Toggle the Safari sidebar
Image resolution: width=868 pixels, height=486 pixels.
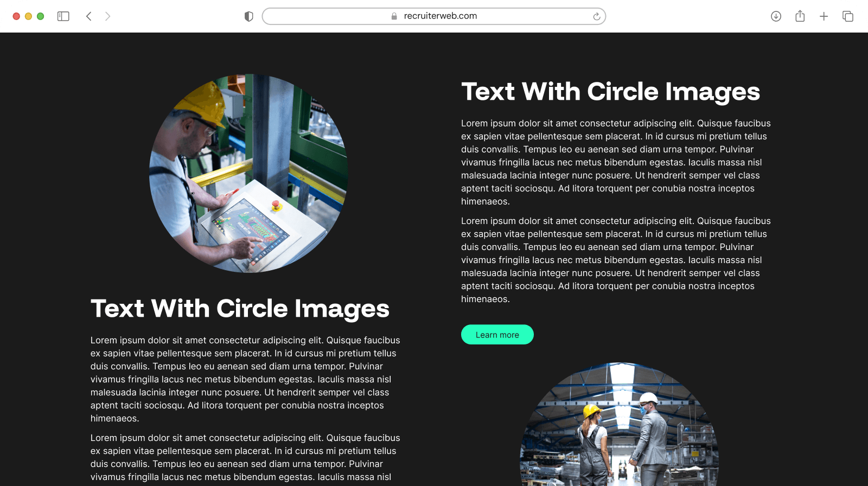coord(63,16)
